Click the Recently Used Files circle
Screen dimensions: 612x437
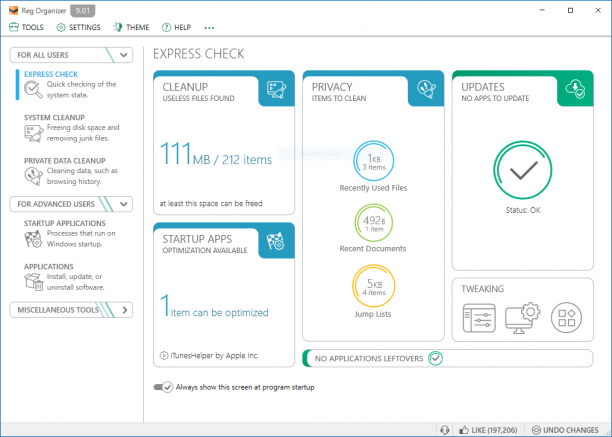[x=374, y=161]
